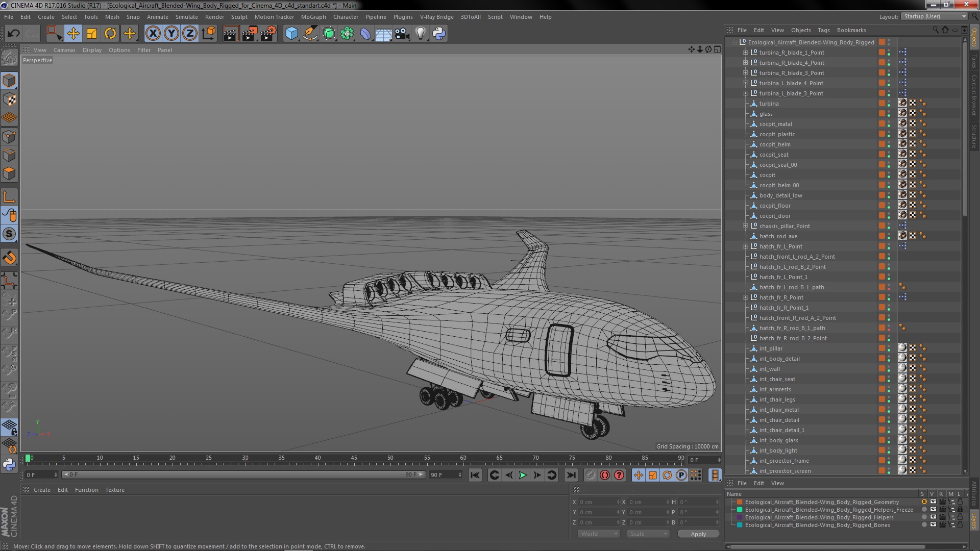
Task: Select the cocpit_door object
Action: click(x=775, y=216)
